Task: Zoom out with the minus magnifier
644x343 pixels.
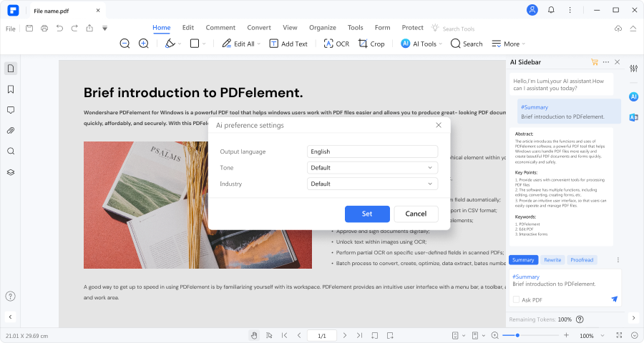Action: pos(125,44)
